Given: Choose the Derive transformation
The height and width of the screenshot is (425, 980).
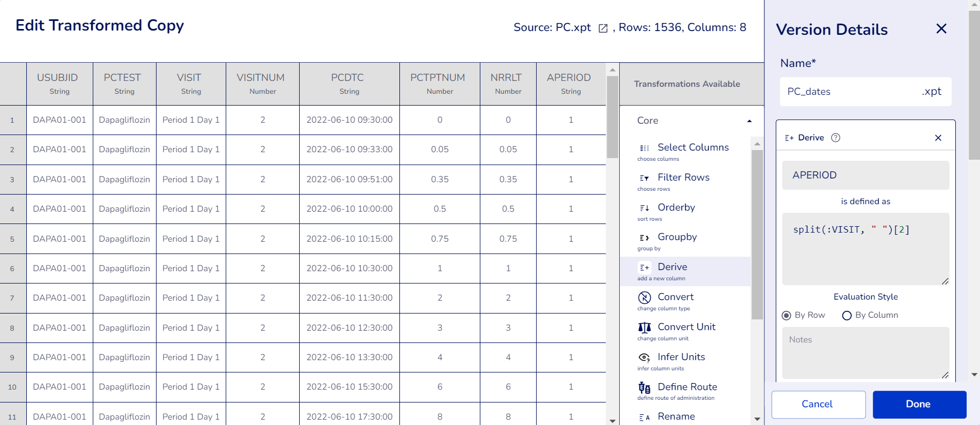Looking at the screenshot, I should [x=685, y=272].
